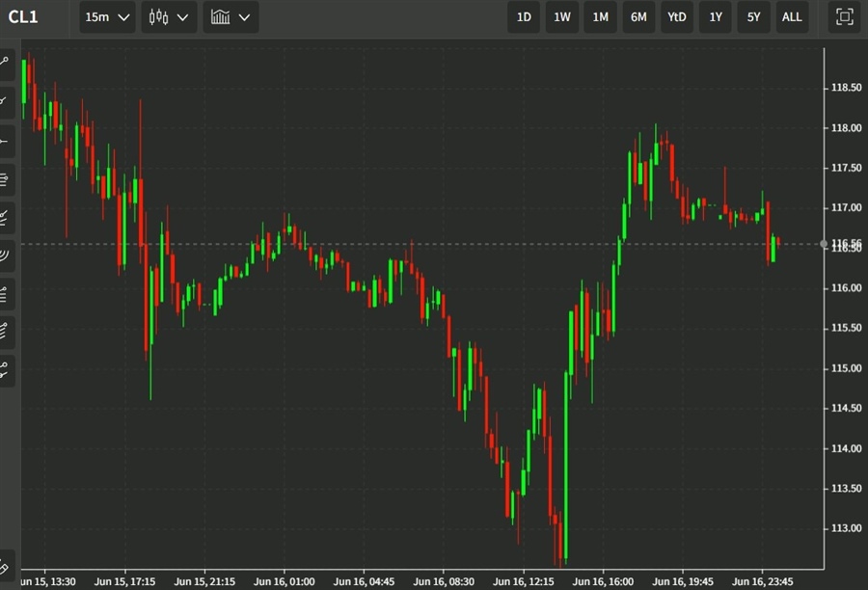Open the 15m interval dropdown
This screenshot has height=590, width=868.
point(107,17)
